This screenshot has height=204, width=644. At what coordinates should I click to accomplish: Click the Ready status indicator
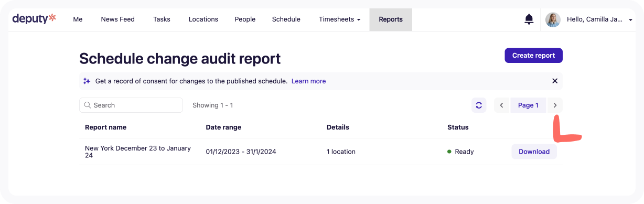click(x=460, y=152)
